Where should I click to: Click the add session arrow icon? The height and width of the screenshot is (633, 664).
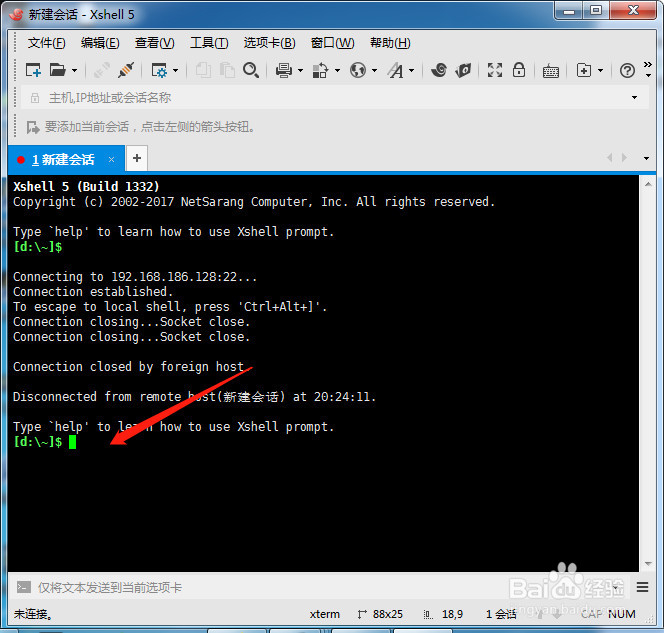[x=33, y=127]
